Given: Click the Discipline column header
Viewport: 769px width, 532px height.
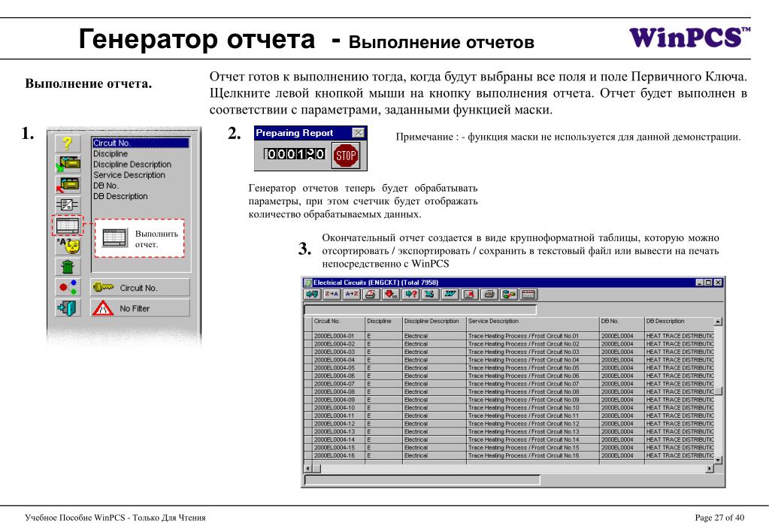Looking at the screenshot, I should pos(384,322).
